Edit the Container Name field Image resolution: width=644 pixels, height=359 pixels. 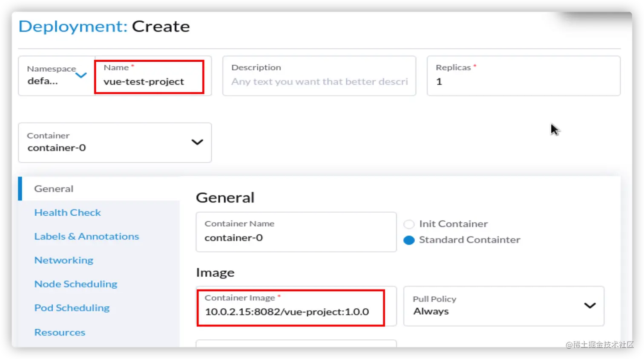tap(296, 238)
